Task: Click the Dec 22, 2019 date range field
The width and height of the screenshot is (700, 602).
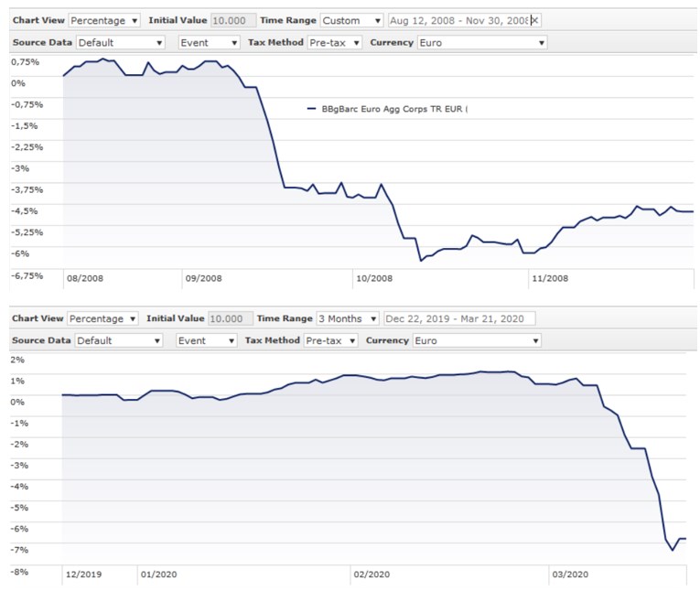Action: pos(459,318)
